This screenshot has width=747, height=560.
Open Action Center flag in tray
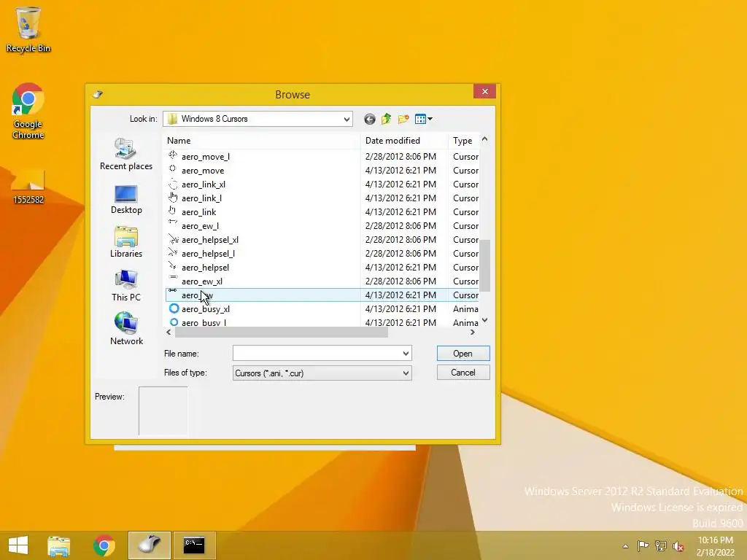click(x=643, y=546)
